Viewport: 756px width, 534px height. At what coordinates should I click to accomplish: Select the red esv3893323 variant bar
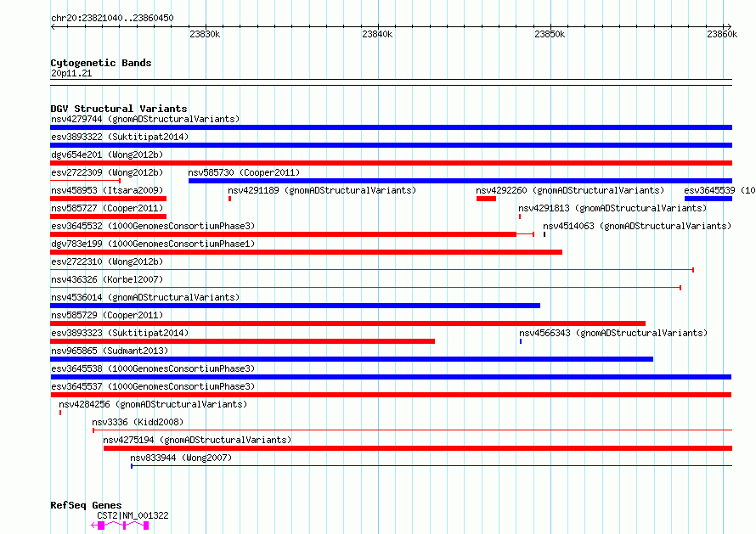click(243, 341)
